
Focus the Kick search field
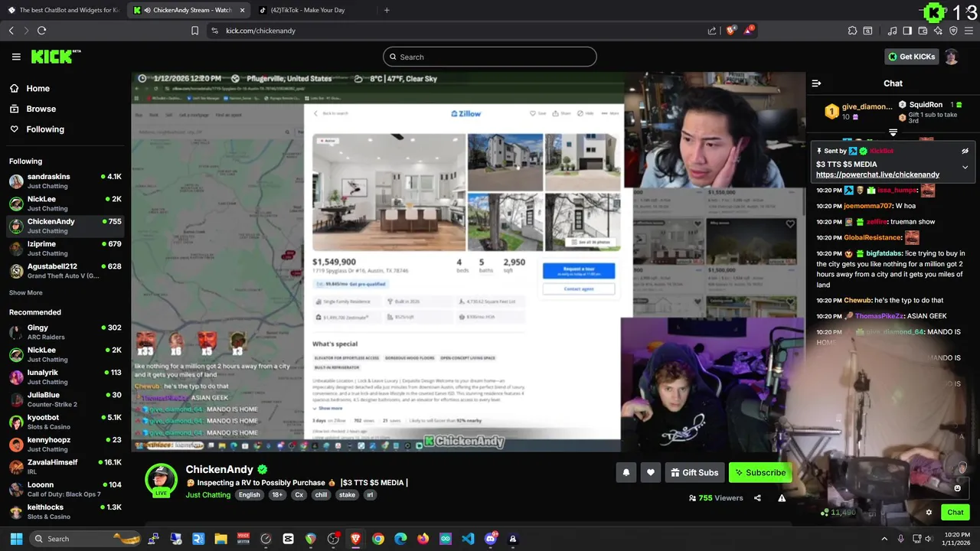pyautogui.click(x=490, y=57)
